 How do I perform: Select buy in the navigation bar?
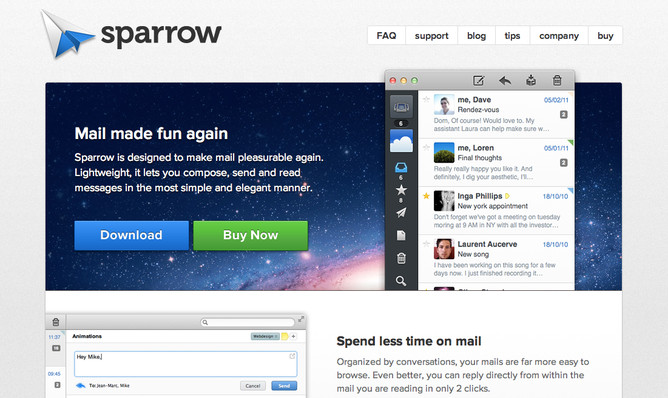(x=605, y=35)
